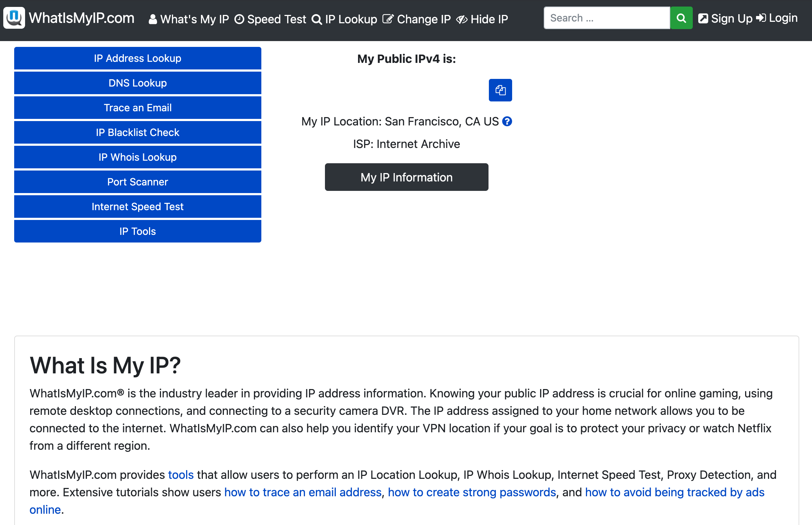Select the Trace an Email sidebar button
This screenshot has height=525, width=812.
point(138,108)
